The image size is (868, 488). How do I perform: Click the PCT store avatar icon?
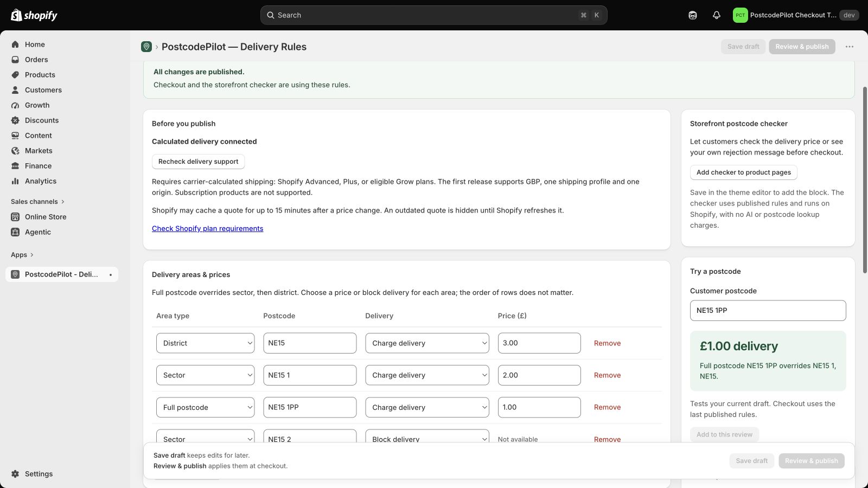click(x=740, y=15)
